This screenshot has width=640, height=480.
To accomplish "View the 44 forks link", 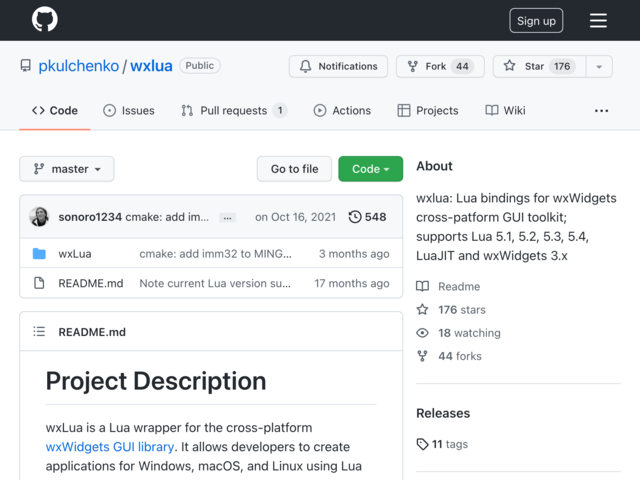I will pos(460,356).
